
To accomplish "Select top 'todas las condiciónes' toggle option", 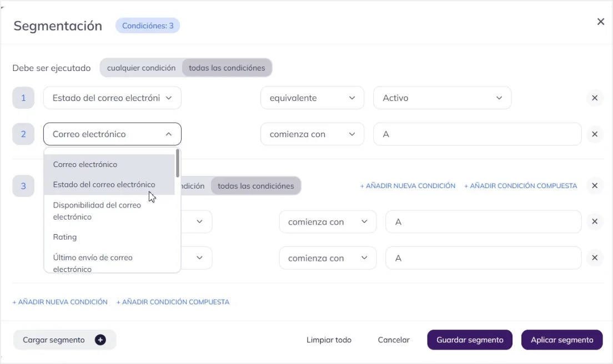I will pyautogui.click(x=227, y=68).
